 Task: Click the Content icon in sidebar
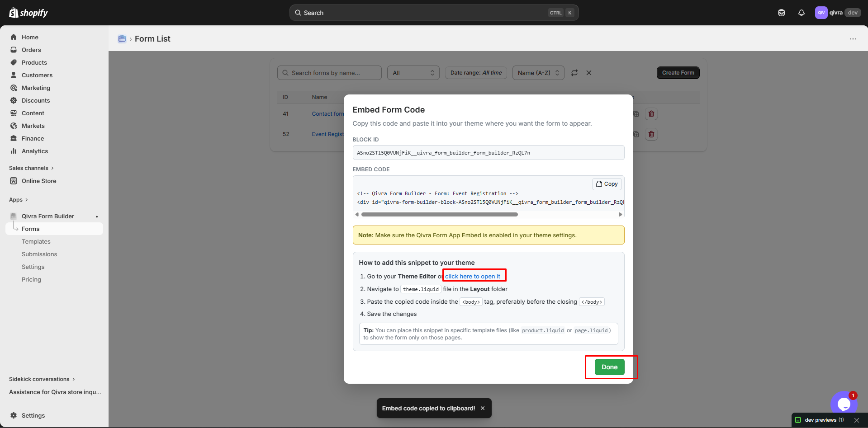[14, 113]
